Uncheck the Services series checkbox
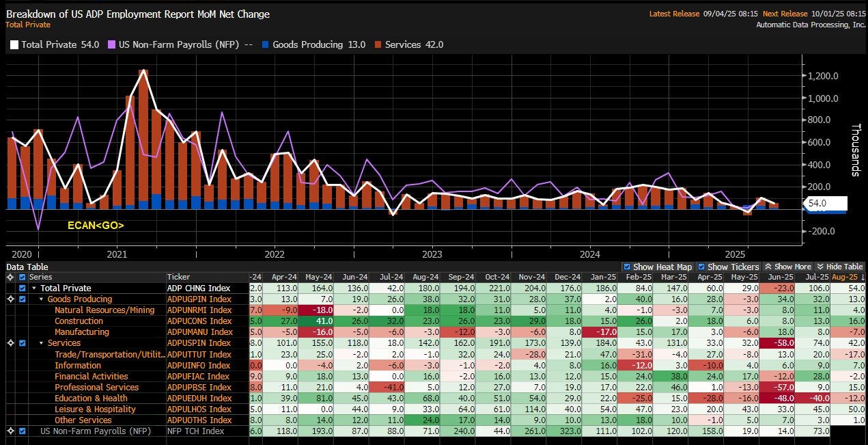Screen dimensions: 868x445 coord(23,343)
